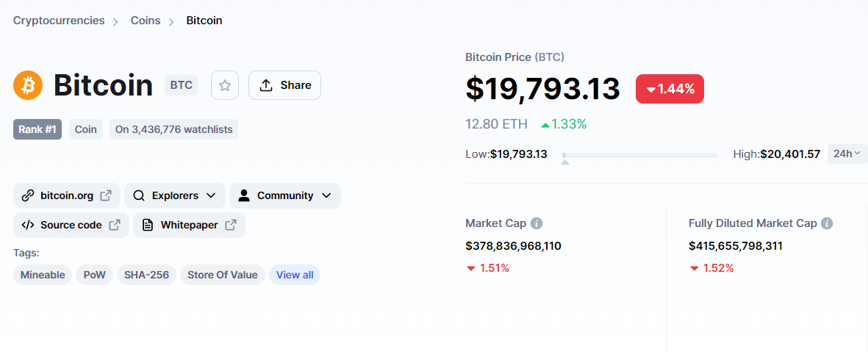This screenshot has width=868, height=360.
Task: Expand the Explorers dropdown
Action: 175,195
